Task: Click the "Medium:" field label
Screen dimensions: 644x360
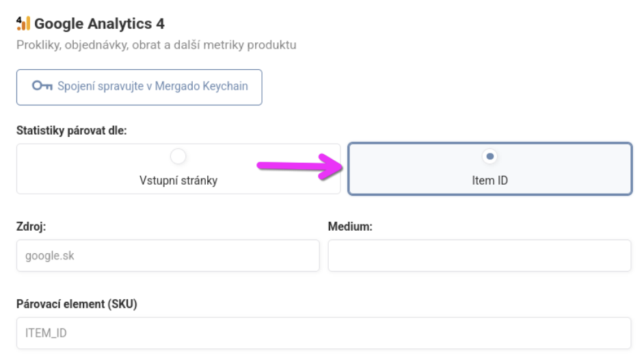Action: click(350, 227)
